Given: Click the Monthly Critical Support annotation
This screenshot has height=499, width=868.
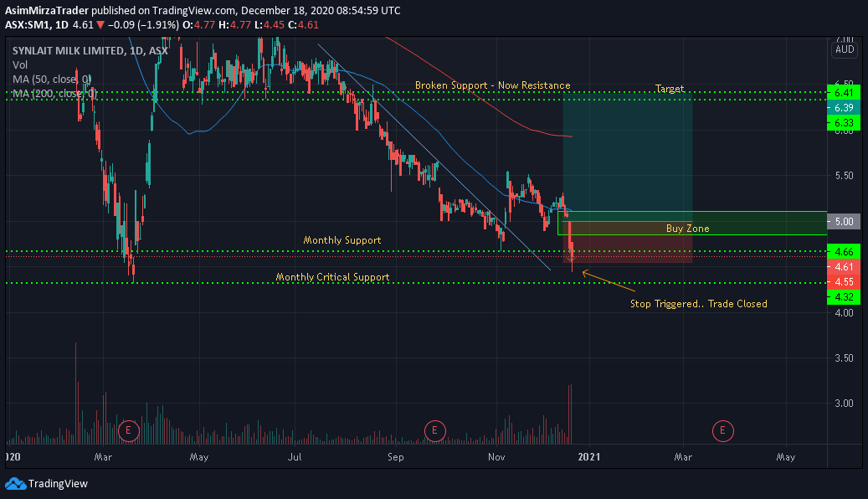Looking at the screenshot, I should (332, 277).
